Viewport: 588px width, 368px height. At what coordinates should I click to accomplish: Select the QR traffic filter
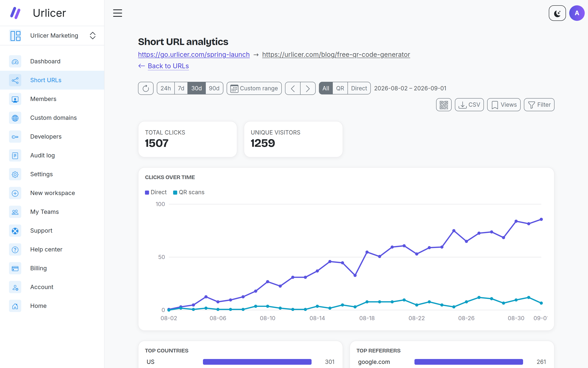click(340, 88)
